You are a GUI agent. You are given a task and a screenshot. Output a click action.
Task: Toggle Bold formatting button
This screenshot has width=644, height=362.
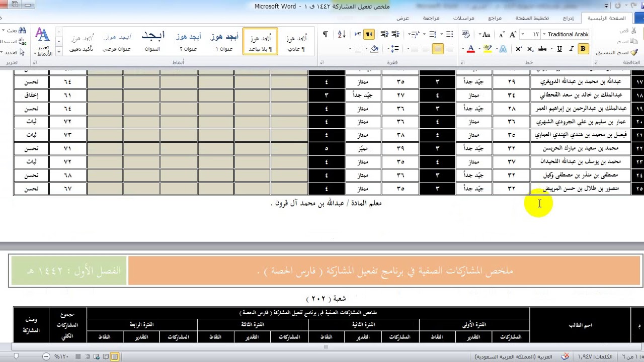coord(583,49)
